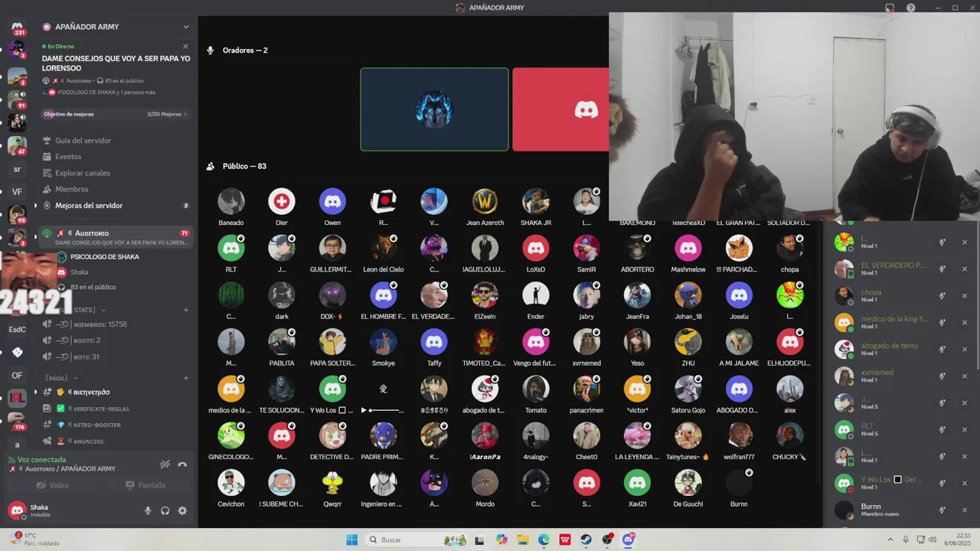Select the Auditorio stage channel
Screen dimensions: 980x551
pyautogui.click(x=116, y=237)
